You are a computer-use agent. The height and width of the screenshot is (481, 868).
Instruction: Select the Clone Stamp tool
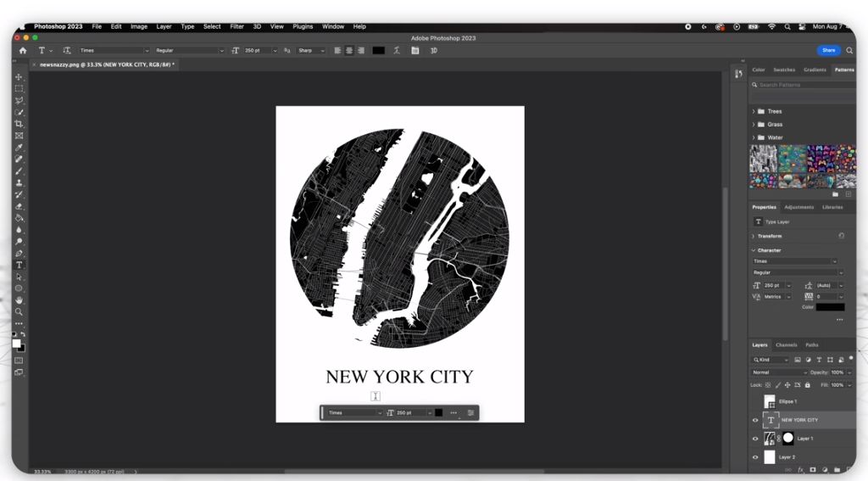click(x=19, y=182)
